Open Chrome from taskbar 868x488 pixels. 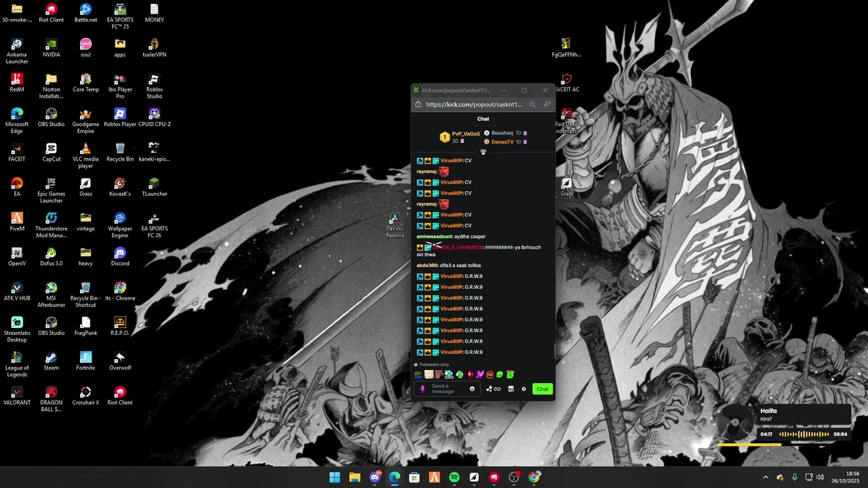tap(534, 477)
